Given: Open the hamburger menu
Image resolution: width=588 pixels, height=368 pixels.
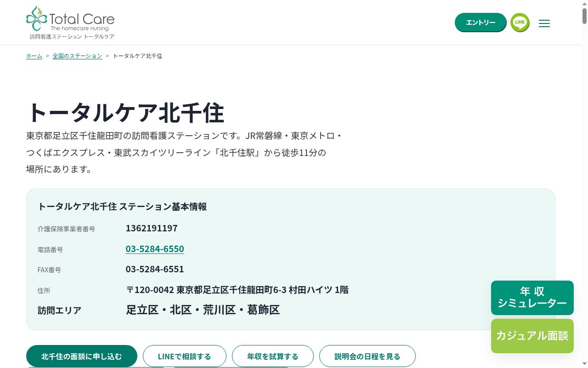Looking at the screenshot, I should [544, 23].
